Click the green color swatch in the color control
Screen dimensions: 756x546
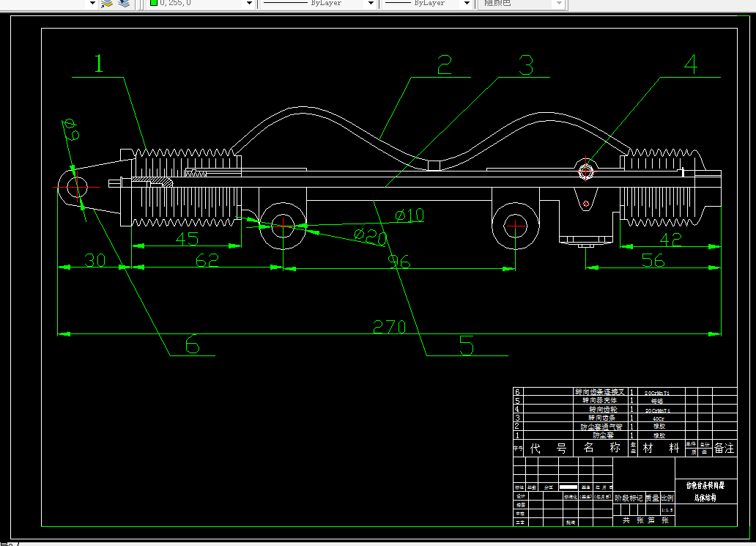pos(154,2)
